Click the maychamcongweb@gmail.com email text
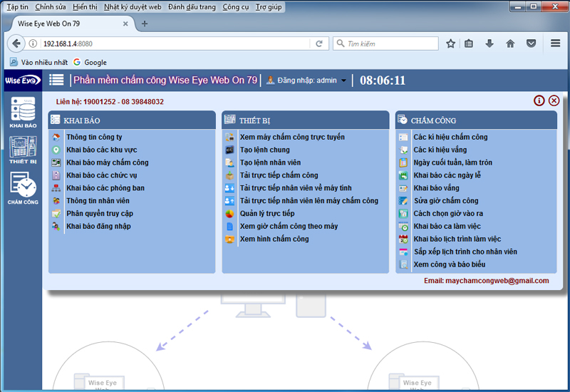This screenshot has width=570, height=392. click(497, 281)
